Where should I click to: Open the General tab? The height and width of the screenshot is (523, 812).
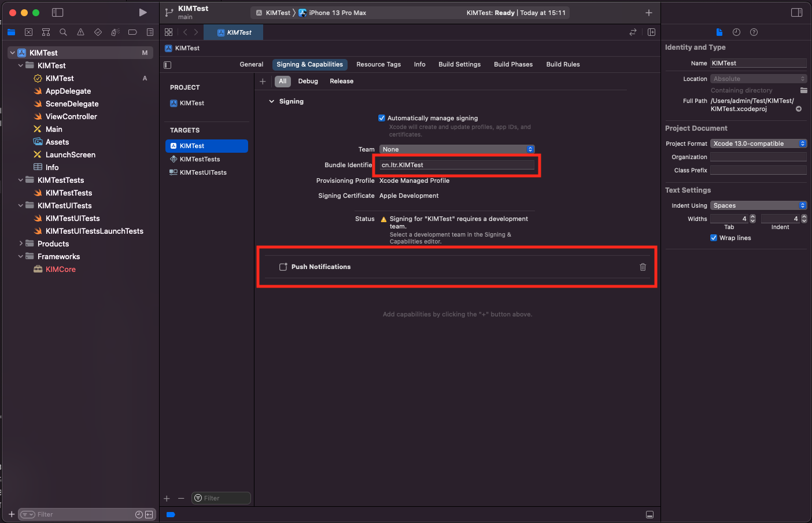pos(251,64)
